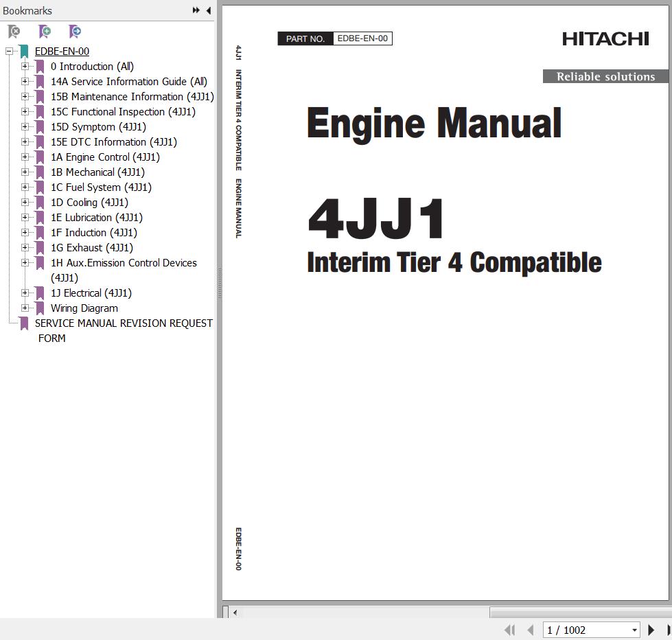Open the 1D Cooling (4JJ1) bookmark
The image size is (672, 640).
tap(89, 203)
